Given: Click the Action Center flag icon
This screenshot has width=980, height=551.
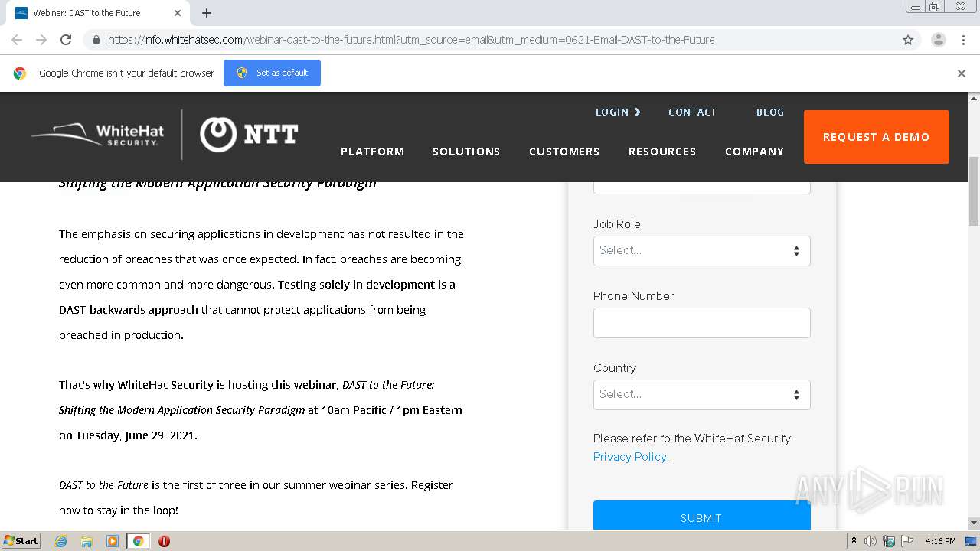Looking at the screenshot, I should click(x=906, y=541).
